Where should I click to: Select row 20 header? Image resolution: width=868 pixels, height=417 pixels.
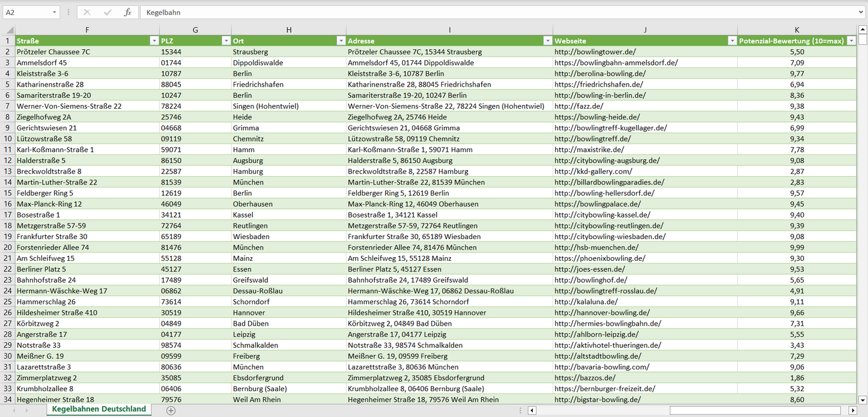click(x=8, y=248)
